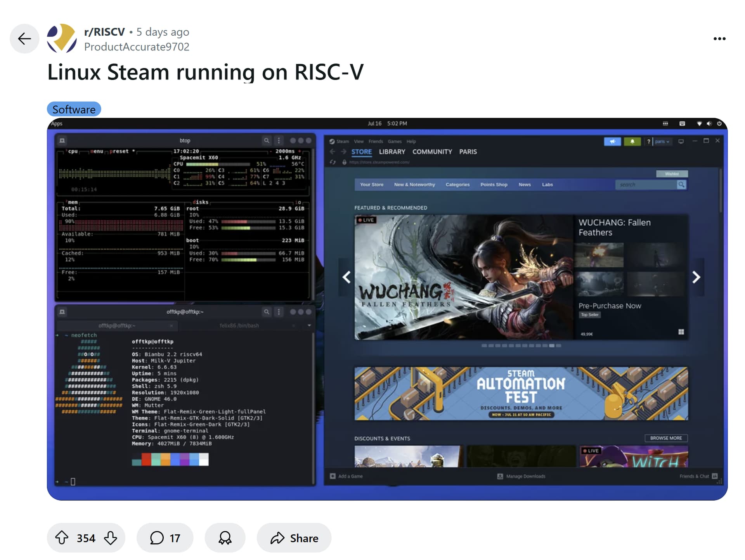The width and height of the screenshot is (745, 560).
Task: Click the lock icon beside Steam URL
Action: (344, 162)
